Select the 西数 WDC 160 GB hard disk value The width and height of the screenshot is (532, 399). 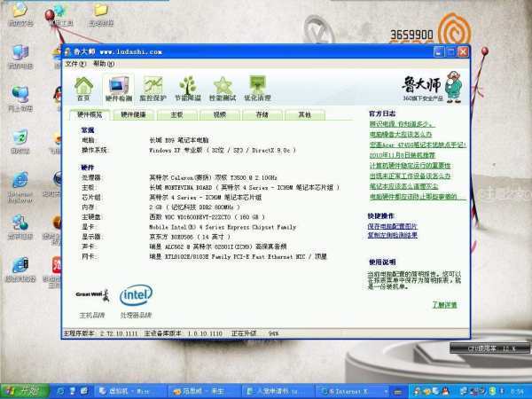coord(207,217)
